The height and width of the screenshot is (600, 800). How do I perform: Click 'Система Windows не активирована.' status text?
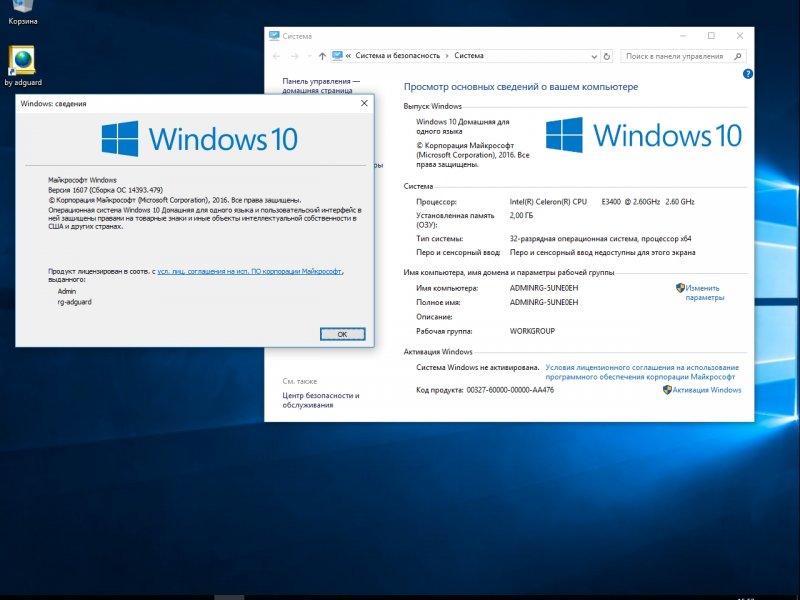point(478,367)
